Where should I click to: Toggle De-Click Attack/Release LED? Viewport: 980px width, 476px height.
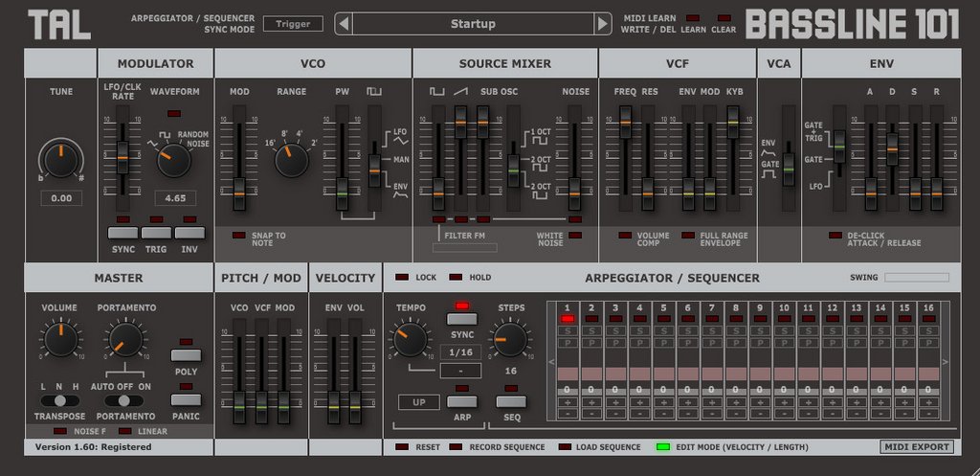click(x=835, y=236)
